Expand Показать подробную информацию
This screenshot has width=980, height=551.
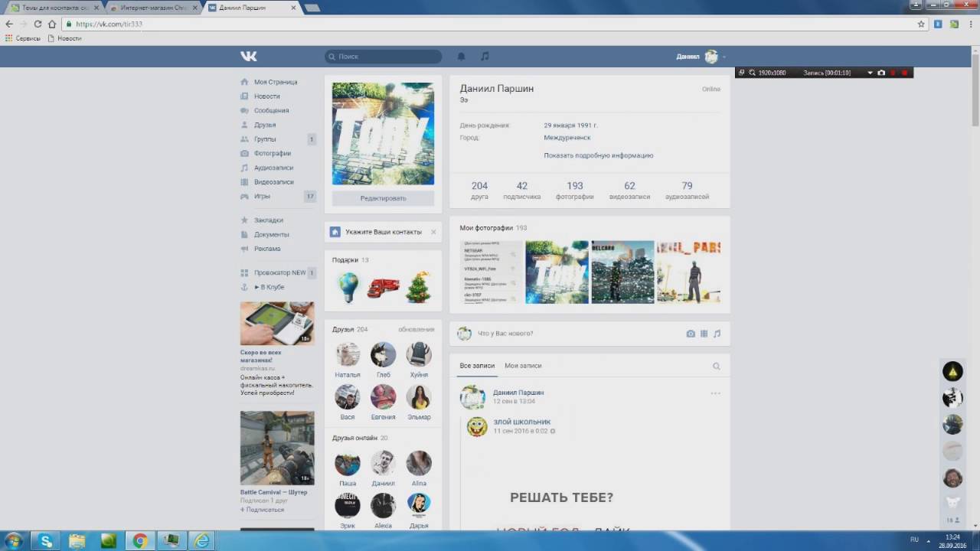[598, 155]
